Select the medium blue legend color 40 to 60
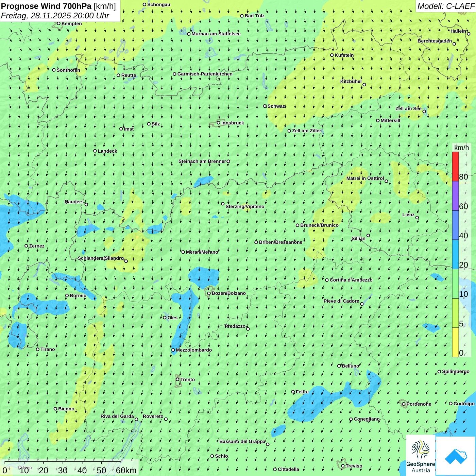 (x=455, y=225)
